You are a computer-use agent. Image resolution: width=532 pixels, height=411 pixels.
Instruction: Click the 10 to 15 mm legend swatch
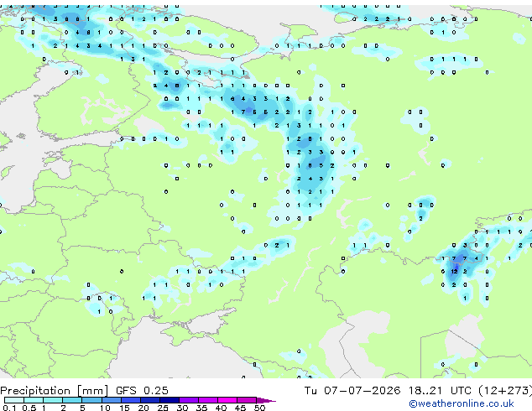[112, 400]
